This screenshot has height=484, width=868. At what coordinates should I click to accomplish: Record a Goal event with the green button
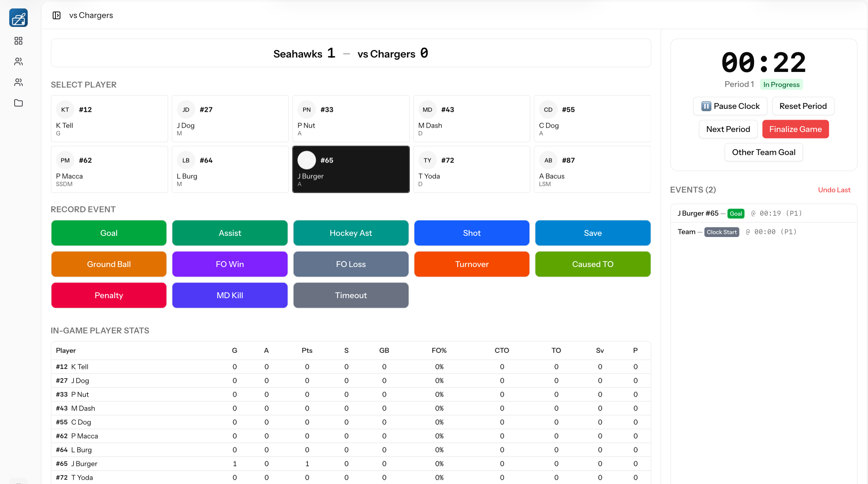[109, 233]
